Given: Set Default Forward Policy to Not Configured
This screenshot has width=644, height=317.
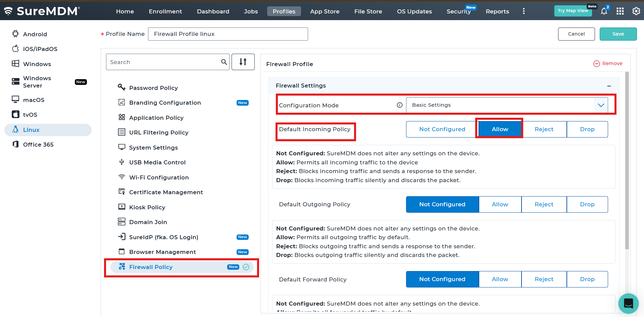Looking at the screenshot, I should click(442, 279).
